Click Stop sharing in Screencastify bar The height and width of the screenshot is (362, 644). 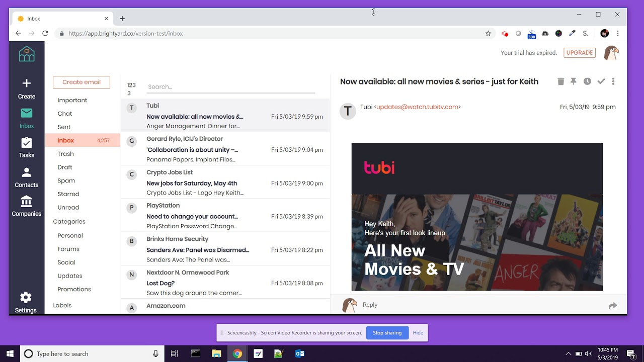pos(387,333)
